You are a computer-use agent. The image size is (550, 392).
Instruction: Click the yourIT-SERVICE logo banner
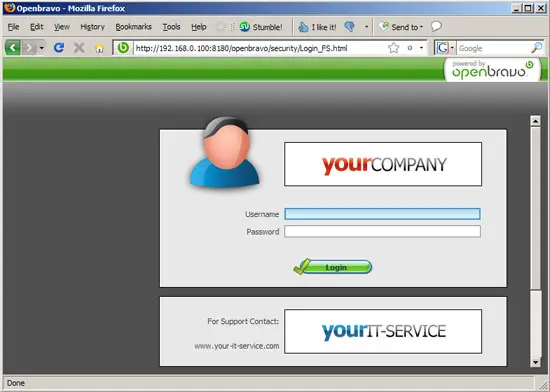click(x=383, y=331)
